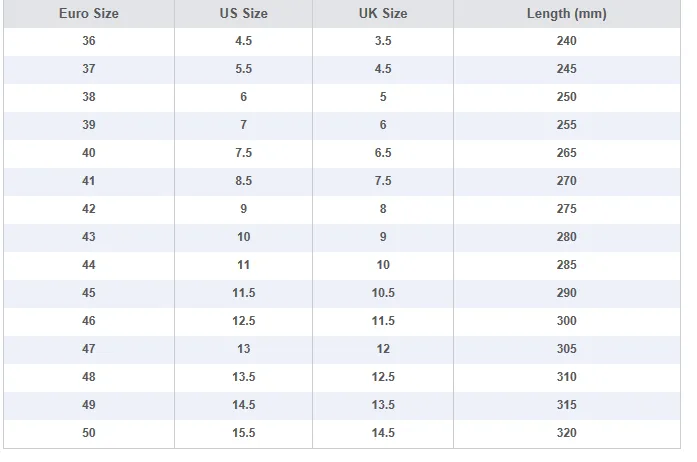Click UK size 10.5 cell
The width and height of the screenshot is (697, 462).
pos(383,293)
